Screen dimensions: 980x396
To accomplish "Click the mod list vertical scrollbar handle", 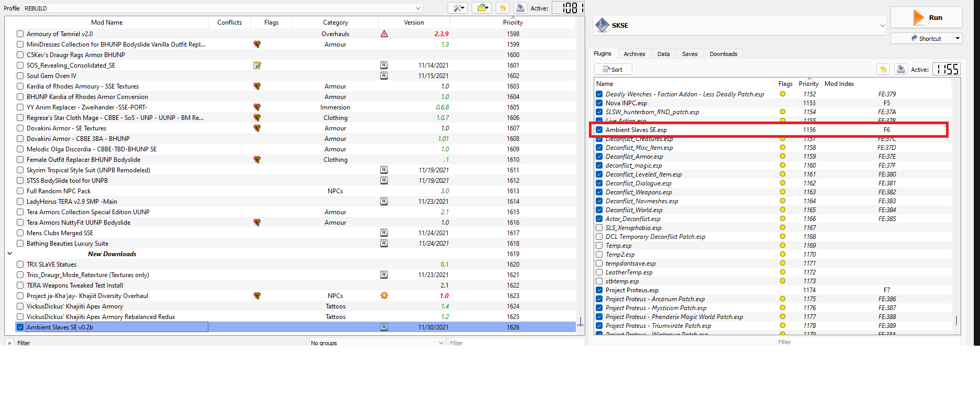I will click(x=580, y=321).
